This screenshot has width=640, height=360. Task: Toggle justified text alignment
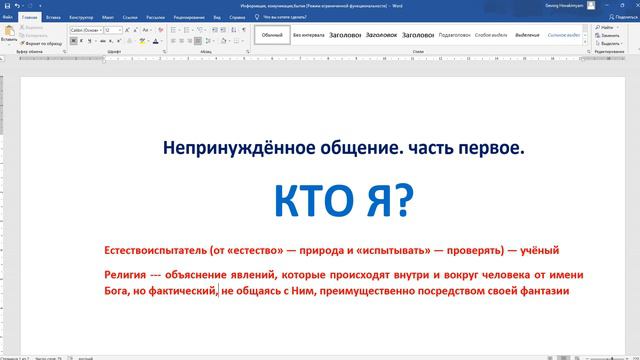(x=198, y=41)
